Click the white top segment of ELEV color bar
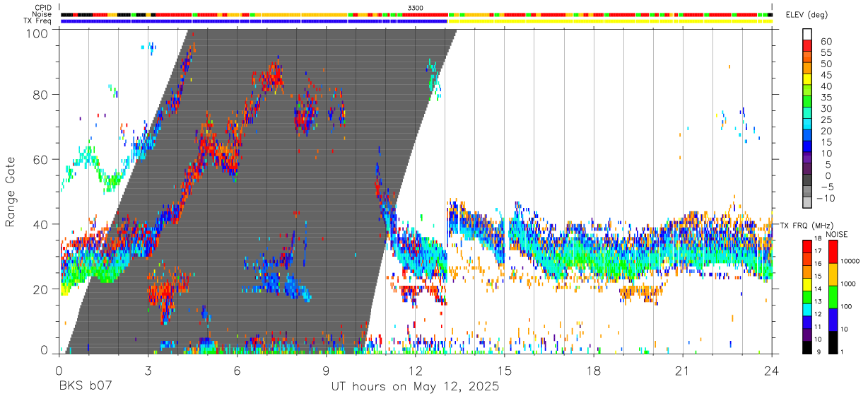 [807, 34]
